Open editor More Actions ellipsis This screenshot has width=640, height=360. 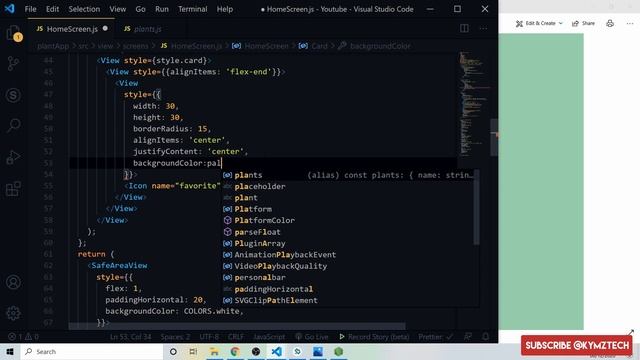tap(483, 29)
